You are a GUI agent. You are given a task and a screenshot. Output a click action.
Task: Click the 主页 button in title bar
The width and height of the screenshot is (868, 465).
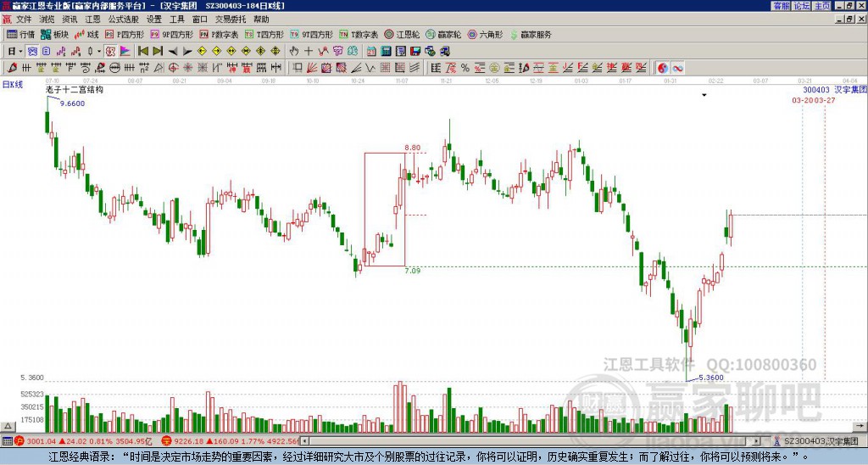point(821,6)
